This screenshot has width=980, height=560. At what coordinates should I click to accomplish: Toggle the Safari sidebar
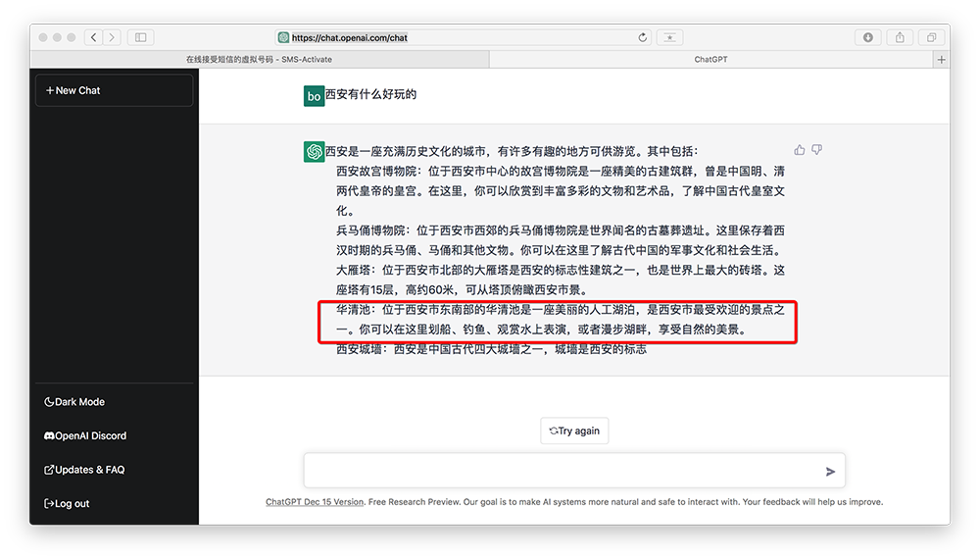tap(140, 37)
